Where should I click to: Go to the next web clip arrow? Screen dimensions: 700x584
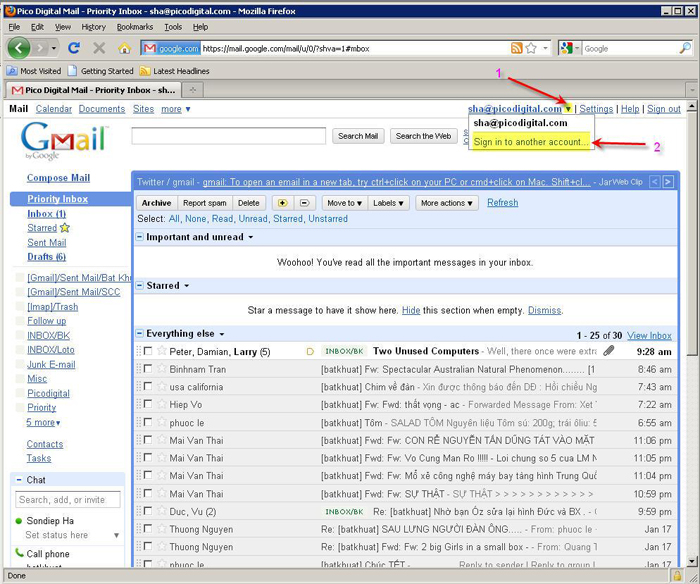click(668, 182)
